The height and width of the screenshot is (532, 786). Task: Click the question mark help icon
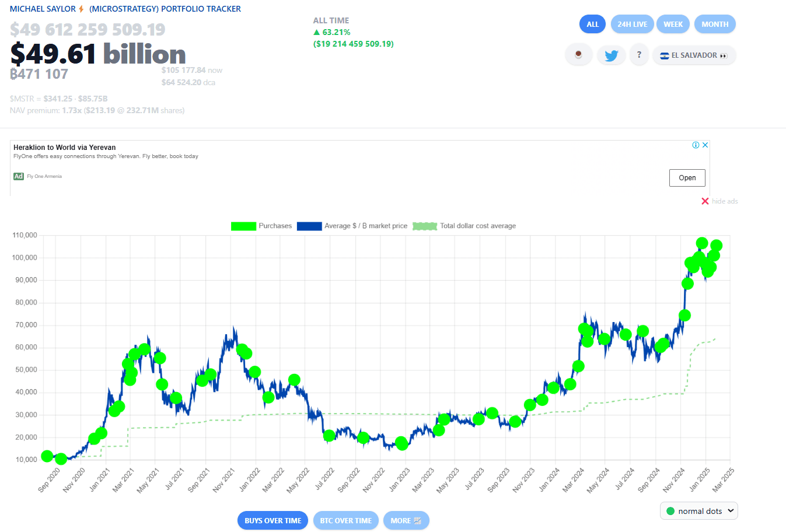[639, 55]
